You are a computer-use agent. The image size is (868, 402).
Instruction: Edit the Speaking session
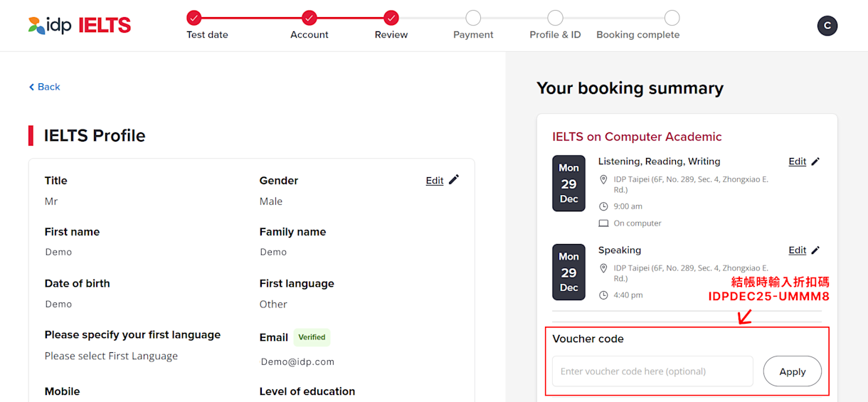point(797,250)
